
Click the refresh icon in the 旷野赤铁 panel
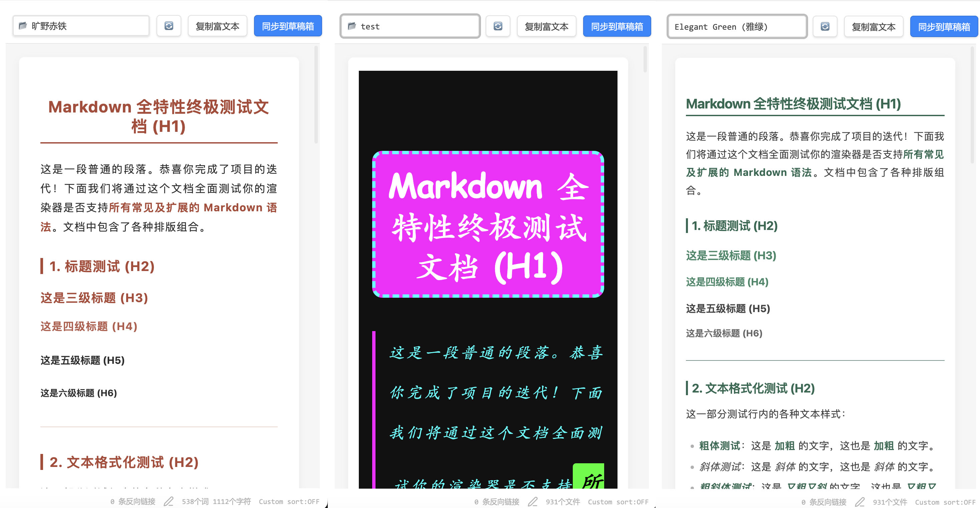click(169, 26)
